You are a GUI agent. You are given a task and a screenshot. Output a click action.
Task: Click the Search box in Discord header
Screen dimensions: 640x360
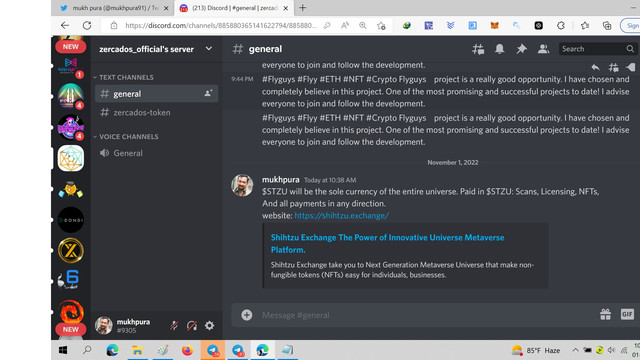597,49
